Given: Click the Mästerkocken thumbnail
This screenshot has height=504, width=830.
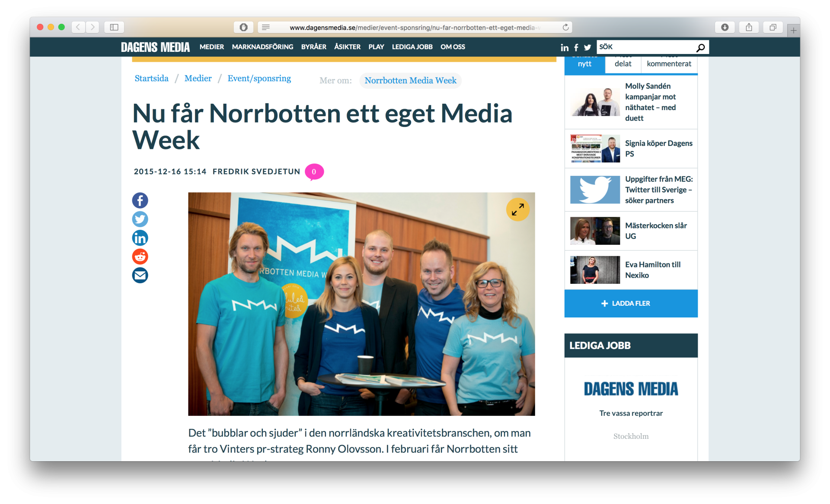Looking at the screenshot, I should 595,231.
